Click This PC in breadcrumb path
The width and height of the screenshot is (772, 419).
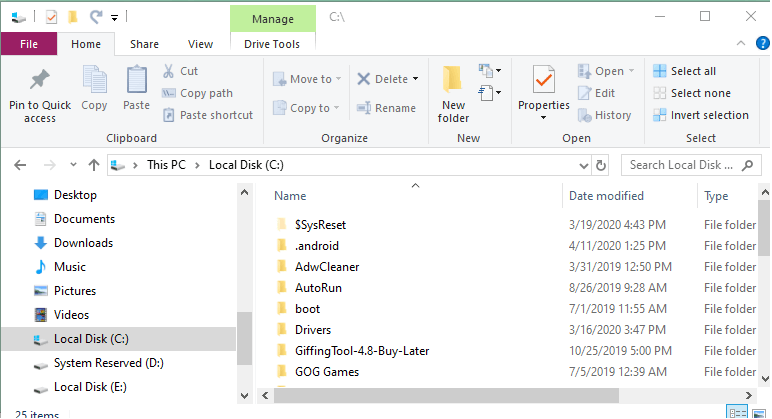click(x=166, y=165)
